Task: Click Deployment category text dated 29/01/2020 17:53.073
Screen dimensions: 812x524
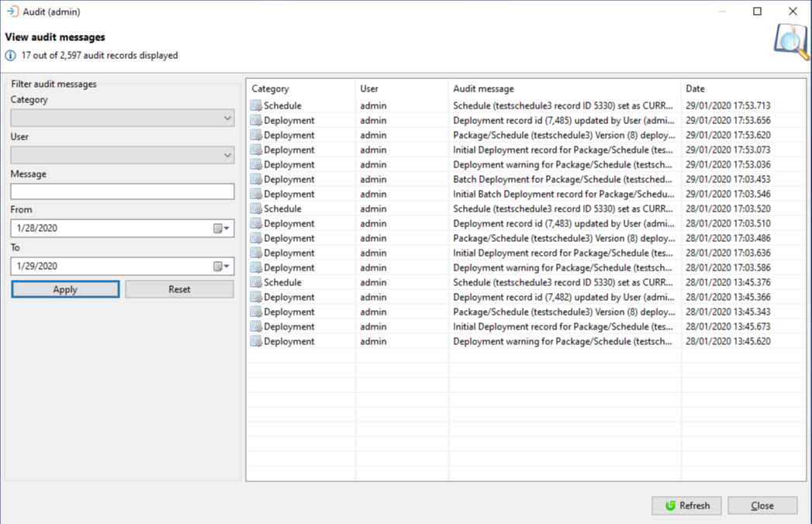Action: pyautogui.click(x=289, y=150)
